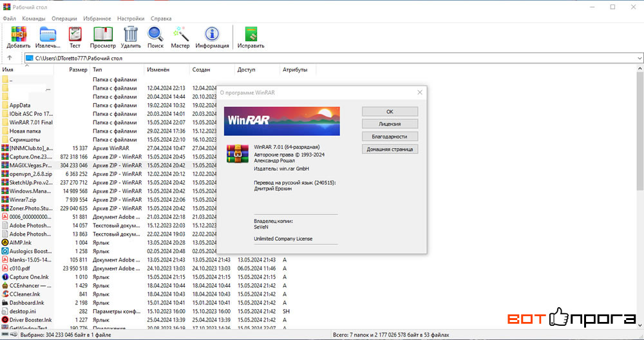Click the Лицензия button

[x=390, y=124]
